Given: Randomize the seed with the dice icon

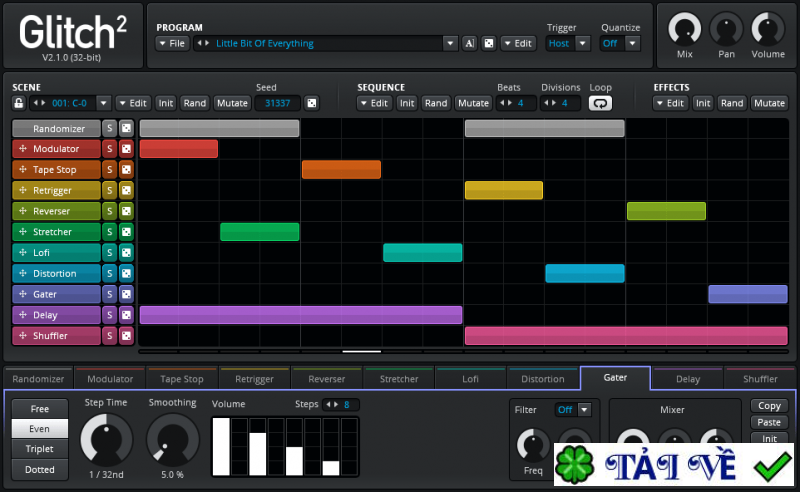Looking at the screenshot, I should (x=311, y=103).
